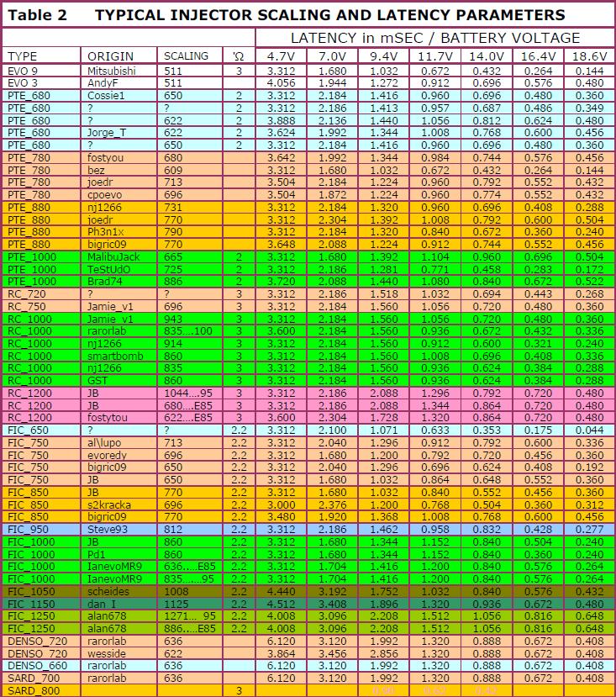Click the 18.6V column header

[x=591, y=56]
